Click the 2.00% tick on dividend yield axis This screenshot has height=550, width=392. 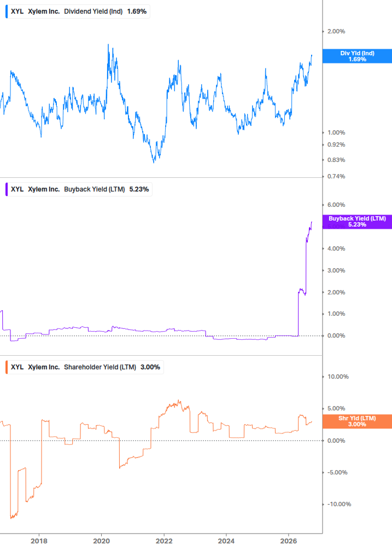click(x=336, y=32)
